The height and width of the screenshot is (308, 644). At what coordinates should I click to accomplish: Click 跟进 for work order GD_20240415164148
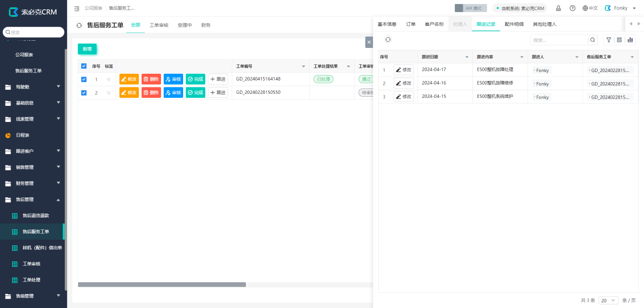tap(218, 79)
